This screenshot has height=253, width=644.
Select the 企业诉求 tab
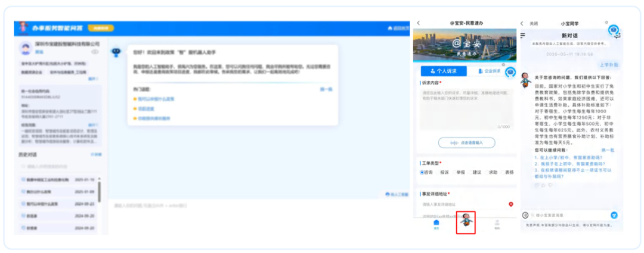490,71
